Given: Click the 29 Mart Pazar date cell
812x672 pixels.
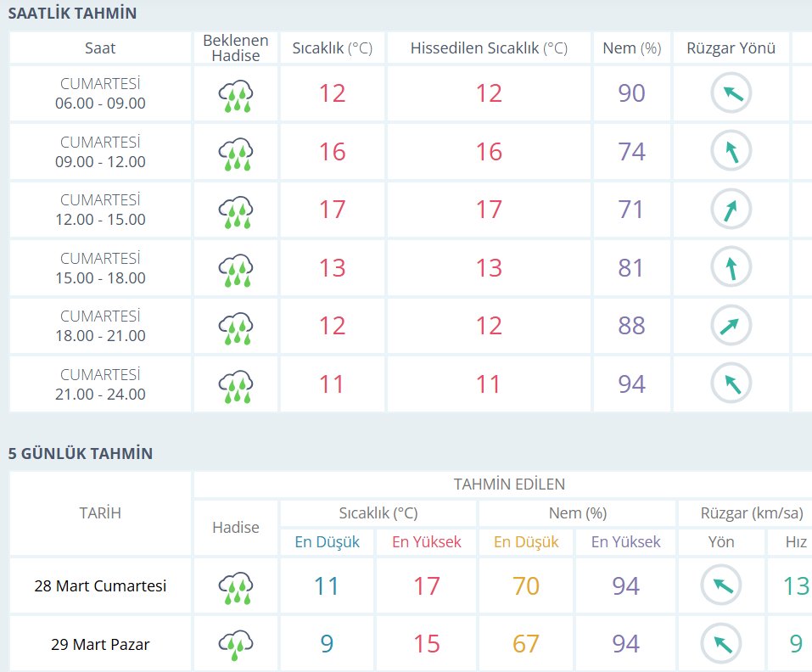Looking at the screenshot, I should (x=100, y=644).
